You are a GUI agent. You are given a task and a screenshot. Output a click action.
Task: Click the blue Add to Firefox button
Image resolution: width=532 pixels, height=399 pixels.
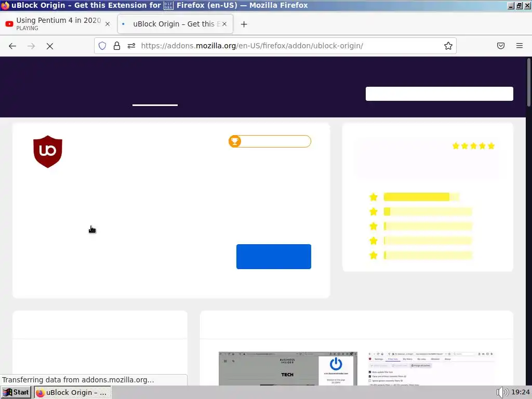[274, 257]
